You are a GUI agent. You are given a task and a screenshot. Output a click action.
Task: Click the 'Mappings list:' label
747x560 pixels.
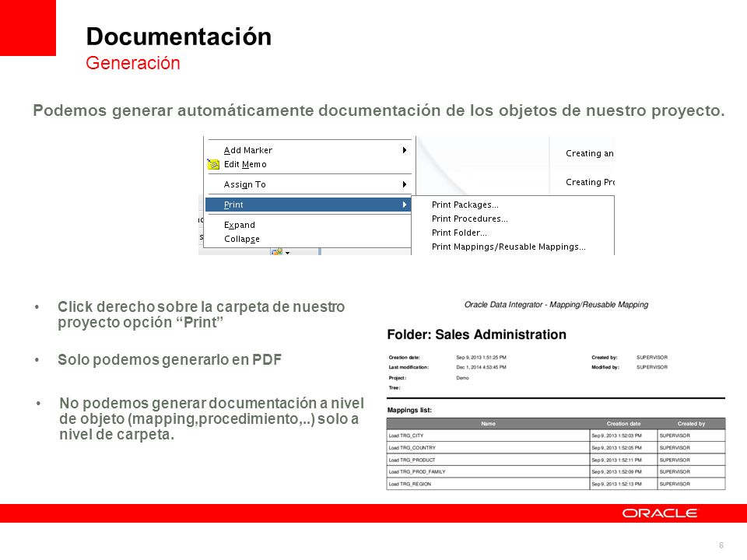[409, 410]
